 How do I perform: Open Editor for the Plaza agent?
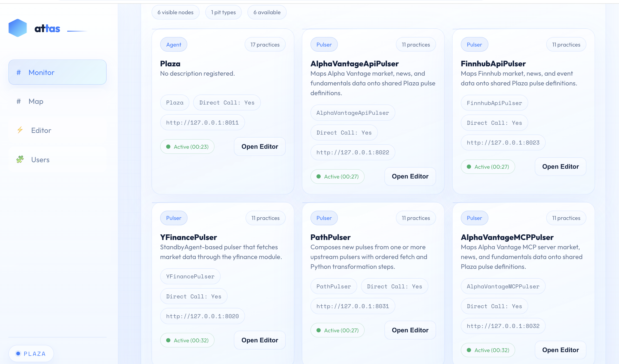tap(260, 147)
